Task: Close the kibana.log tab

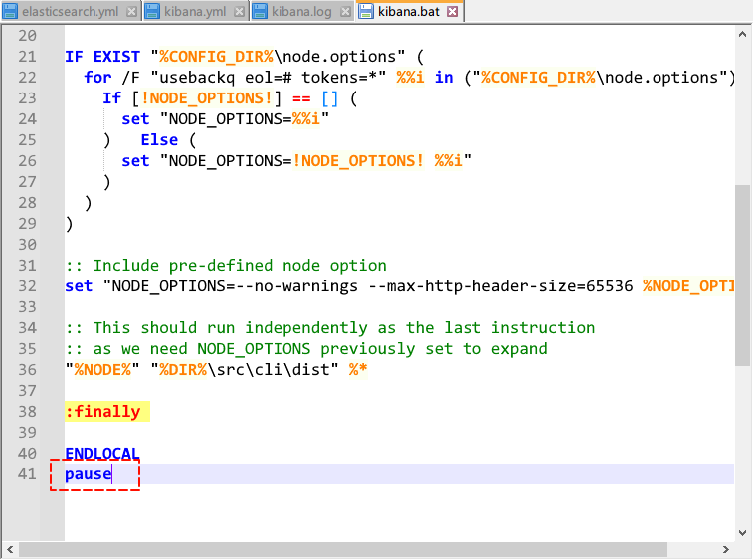Action: (344, 12)
